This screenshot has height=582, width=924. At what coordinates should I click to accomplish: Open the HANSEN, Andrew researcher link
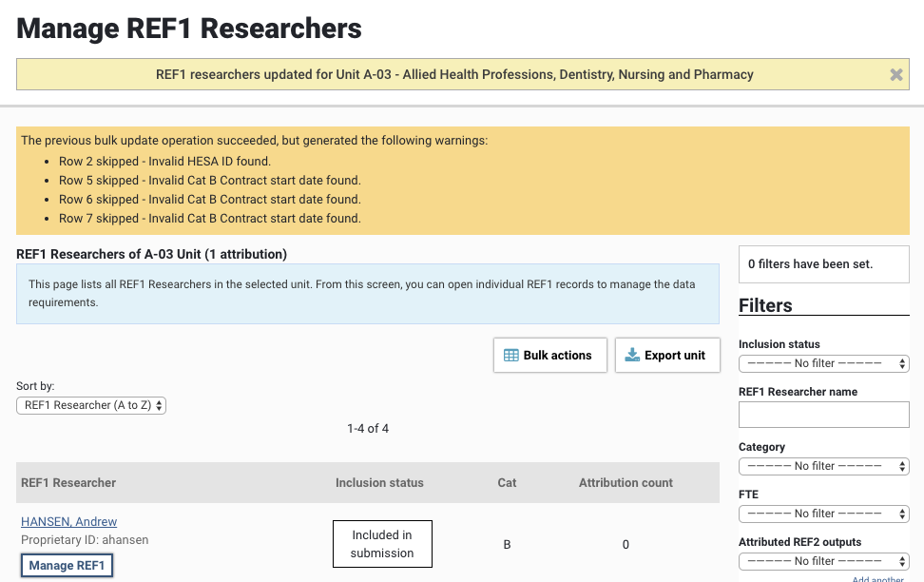click(x=69, y=521)
